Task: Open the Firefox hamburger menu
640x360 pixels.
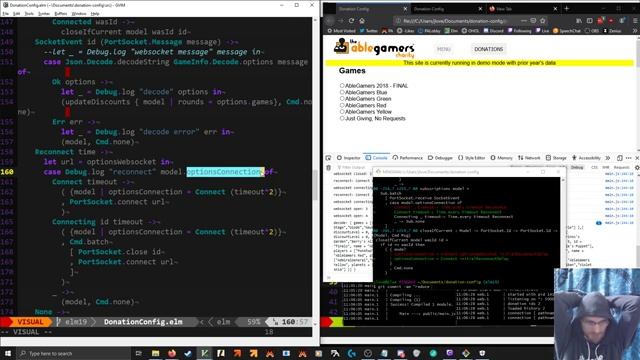Action: click(635, 20)
